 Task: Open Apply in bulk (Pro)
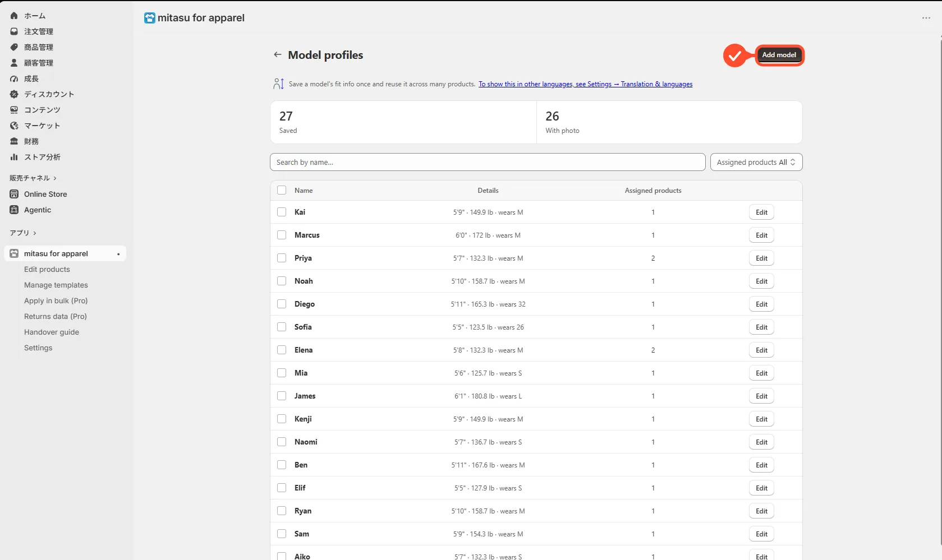pyautogui.click(x=56, y=300)
